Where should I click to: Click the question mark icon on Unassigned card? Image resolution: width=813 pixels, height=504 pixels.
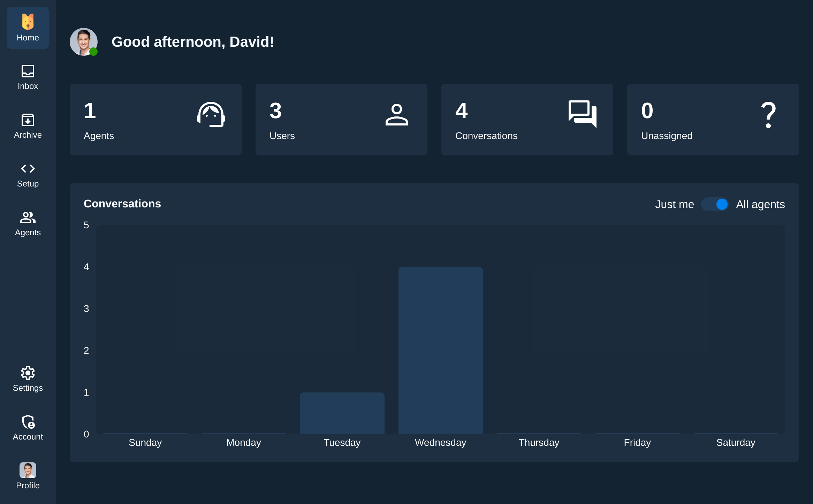pyautogui.click(x=768, y=115)
